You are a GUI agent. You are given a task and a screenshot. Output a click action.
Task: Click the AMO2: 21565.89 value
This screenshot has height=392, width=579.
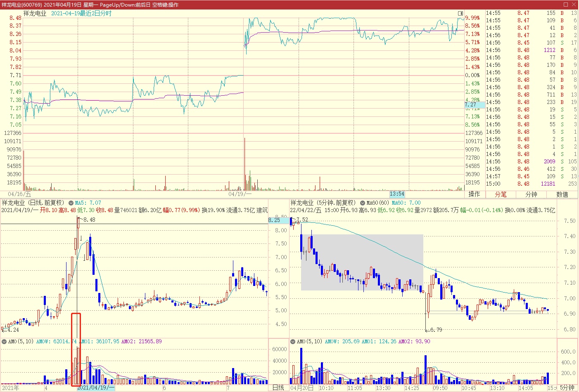coord(142,342)
